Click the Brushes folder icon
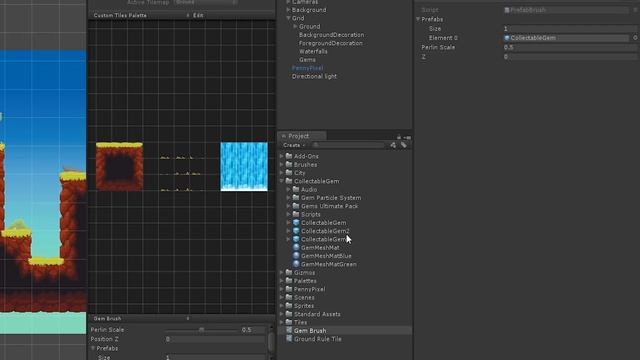 289,164
